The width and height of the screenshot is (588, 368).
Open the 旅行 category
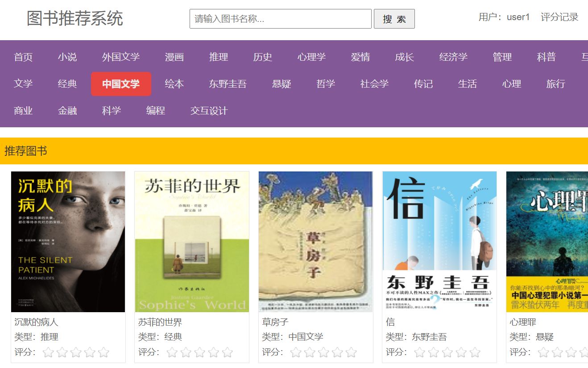pos(556,84)
